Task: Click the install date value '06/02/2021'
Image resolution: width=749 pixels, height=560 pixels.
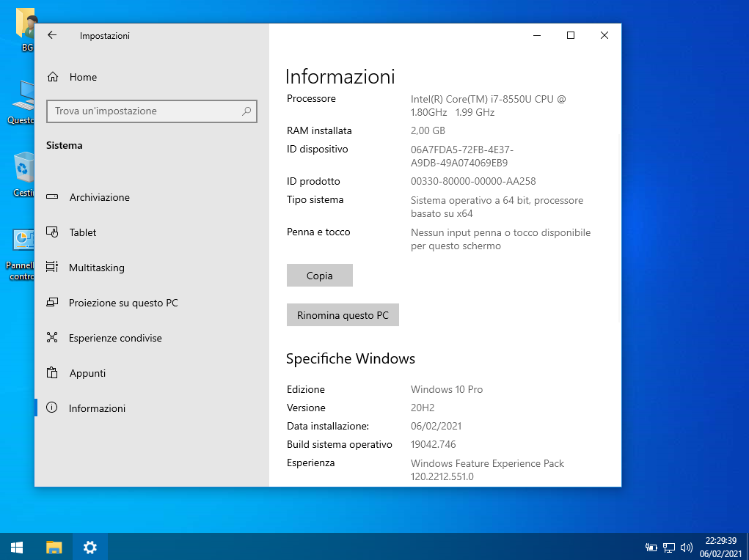Action: tap(436, 426)
